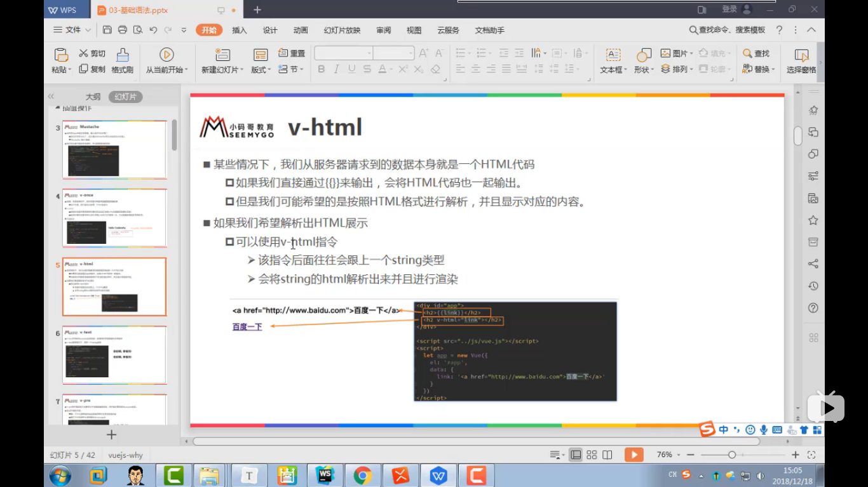Click the Cut (剪切) scissors button
The image size is (868, 487).
pos(92,53)
